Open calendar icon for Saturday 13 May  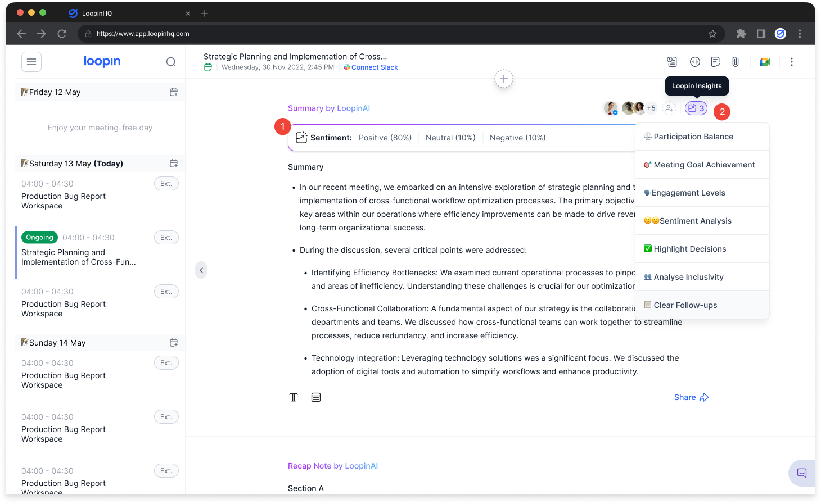coord(174,164)
